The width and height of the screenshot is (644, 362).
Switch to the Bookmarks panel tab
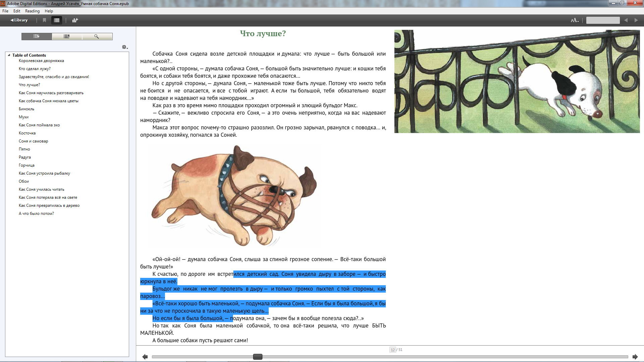(x=67, y=36)
